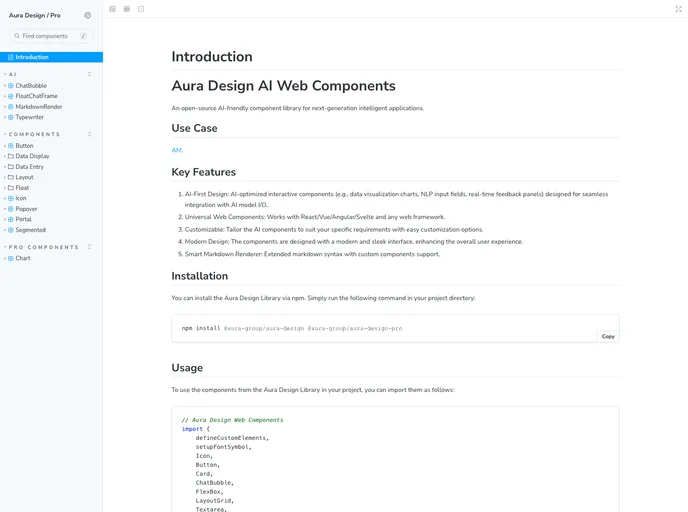Expand the Portal component entry
The image size is (688, 512).
pyautogui.click(x=23, y=219)
